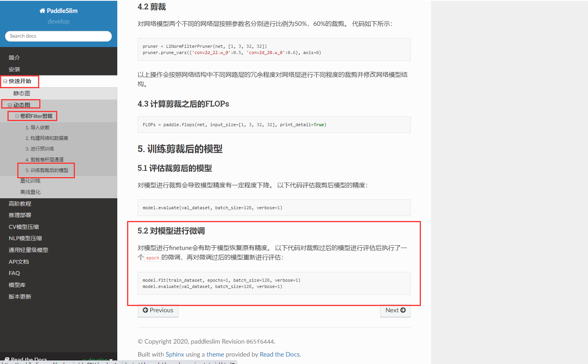Click the Previous arrow icon
The image size is (588, 364).
(x=146, y=310)
